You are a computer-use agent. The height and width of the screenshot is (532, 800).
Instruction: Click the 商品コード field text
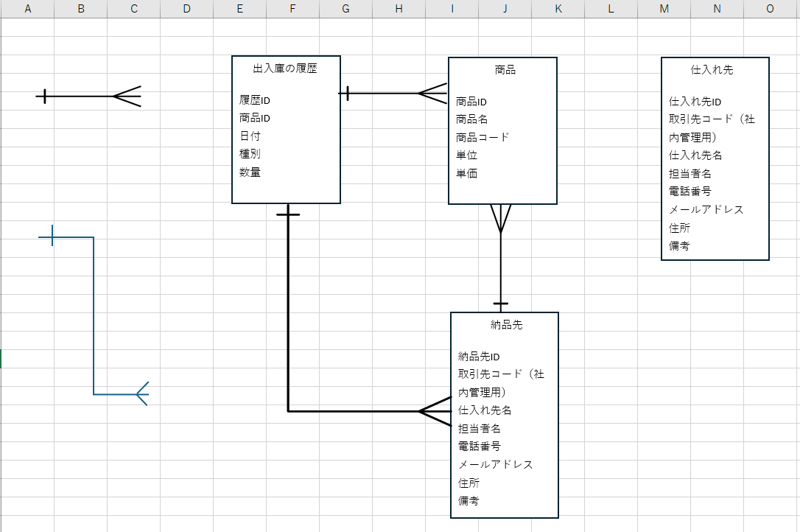pyautogui.click(x=483, y=137)
